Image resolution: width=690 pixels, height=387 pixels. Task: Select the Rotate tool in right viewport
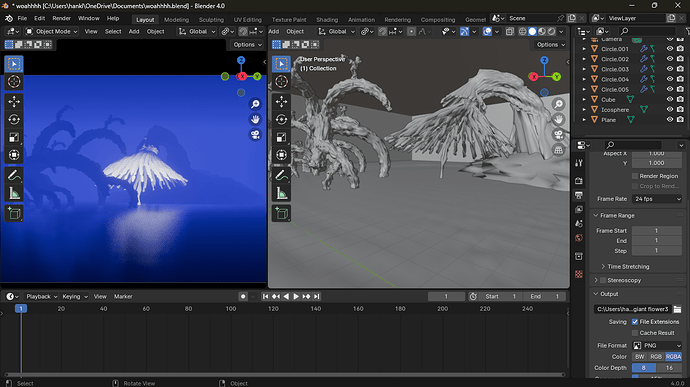coord(282,119)
